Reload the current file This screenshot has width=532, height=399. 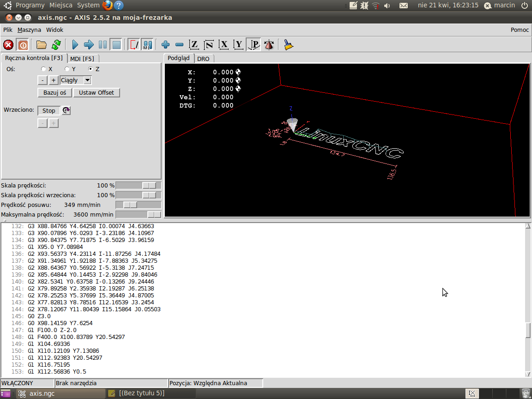pos(56,45)
